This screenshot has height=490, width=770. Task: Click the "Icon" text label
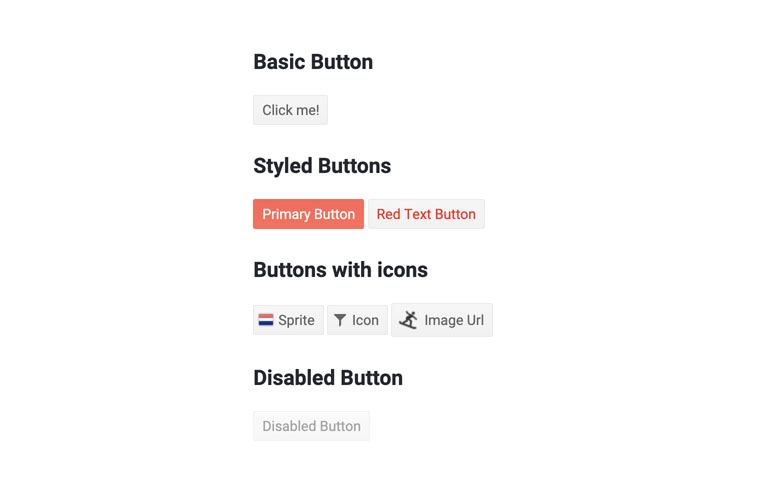[365, 320]
